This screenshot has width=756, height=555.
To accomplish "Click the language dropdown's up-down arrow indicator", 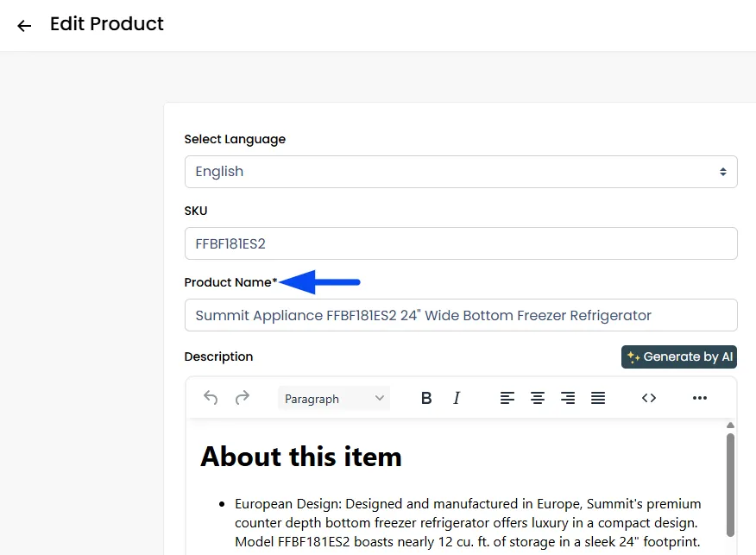I will pos(722,172).
